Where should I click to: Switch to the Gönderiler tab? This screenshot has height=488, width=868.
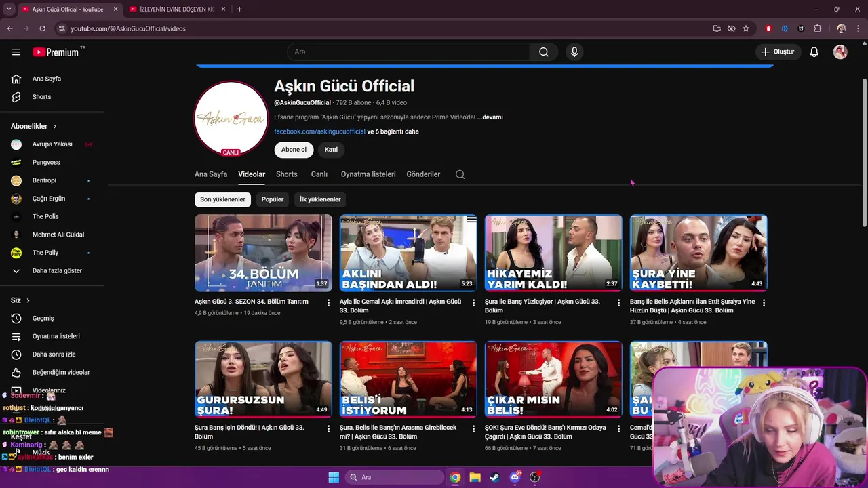pos(423,174)
